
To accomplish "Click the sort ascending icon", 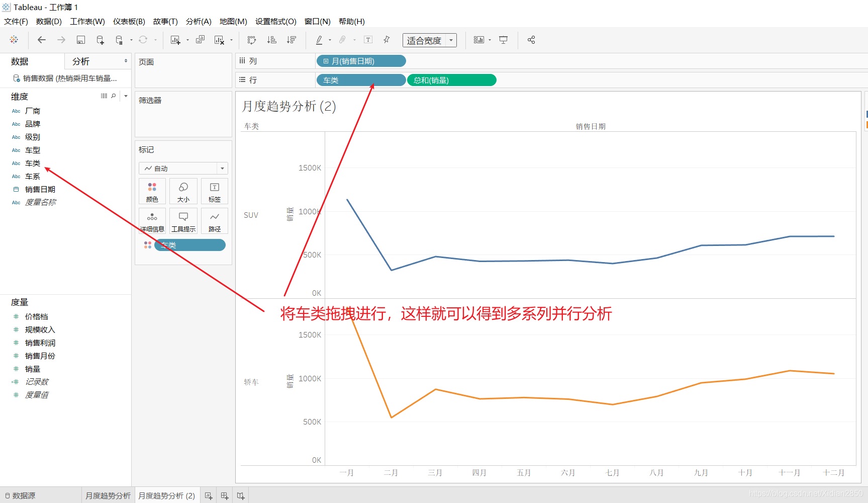I will (272, 40).
